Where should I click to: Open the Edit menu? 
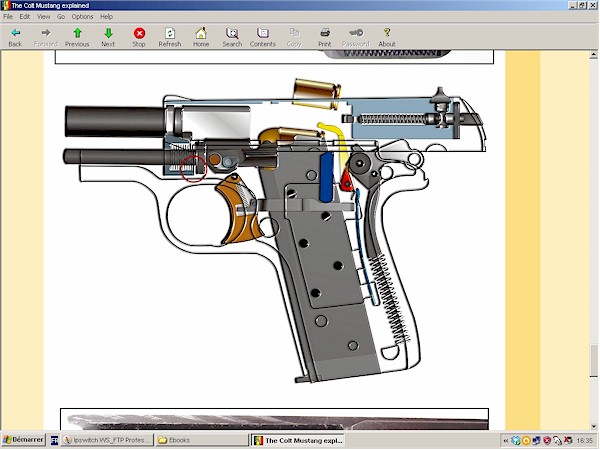(x=24, y=16)
